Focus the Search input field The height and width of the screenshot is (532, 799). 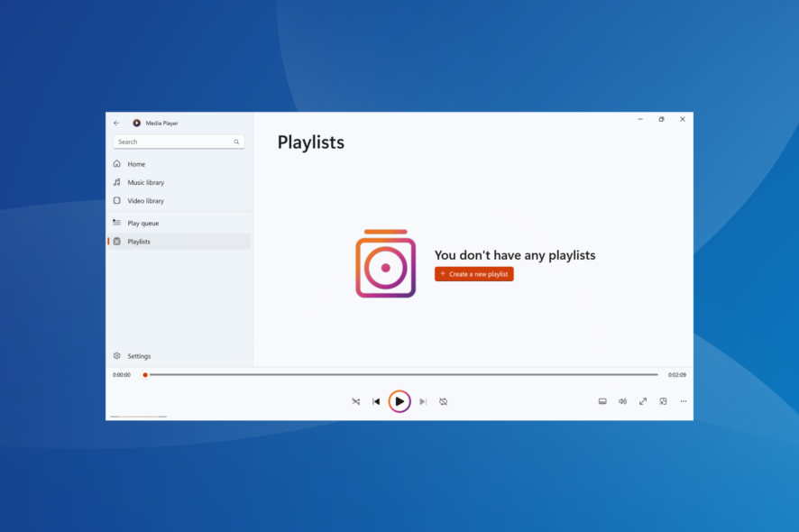pyautogui.click(x=179, y=142)
